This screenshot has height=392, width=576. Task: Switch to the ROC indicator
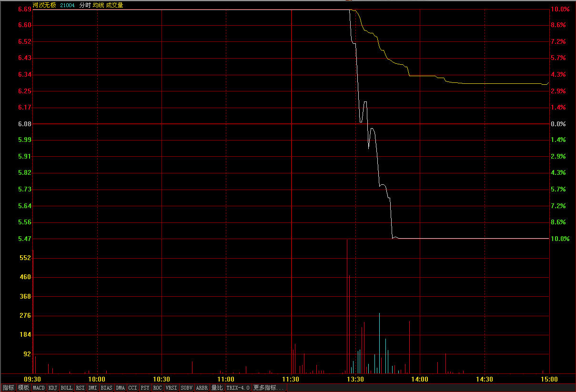158,388
